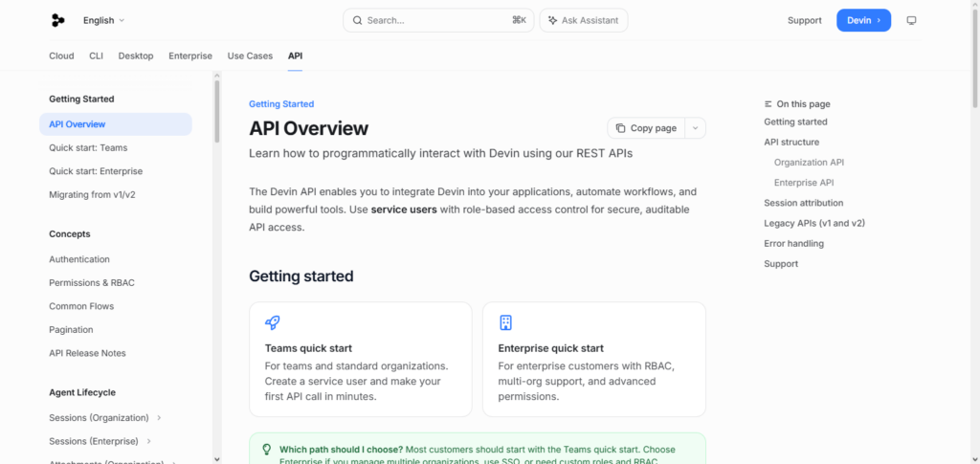Jump to API structure in page outline
The image size is (980, 464).
click(791, 142)
